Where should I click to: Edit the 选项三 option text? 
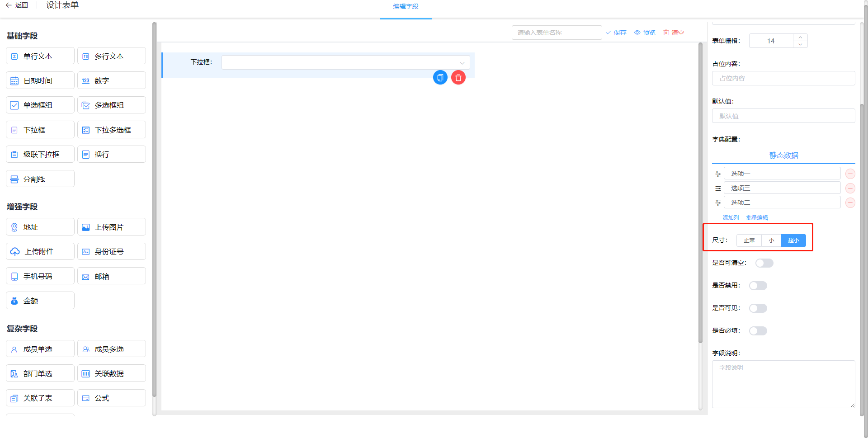(x=782, y=188)
